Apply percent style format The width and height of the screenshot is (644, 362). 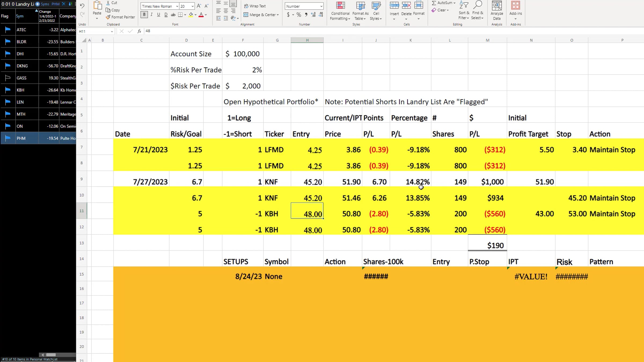299,15
